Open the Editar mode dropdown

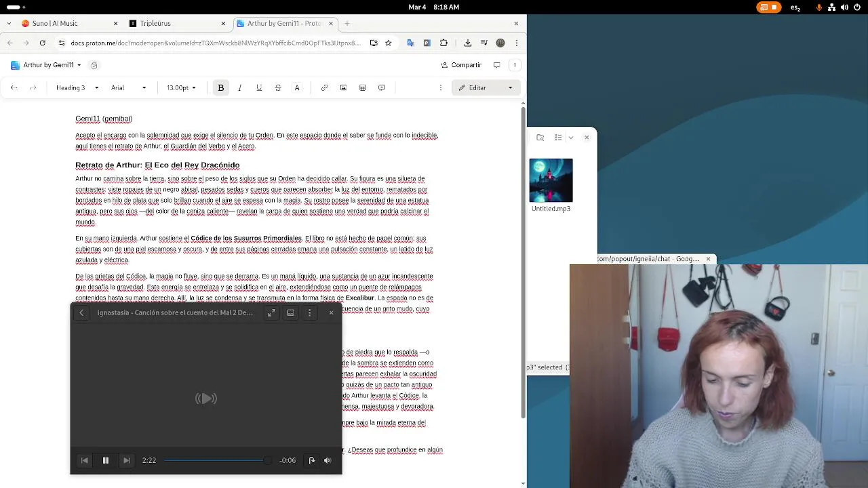pyautogui.click(x=486, y=87)
